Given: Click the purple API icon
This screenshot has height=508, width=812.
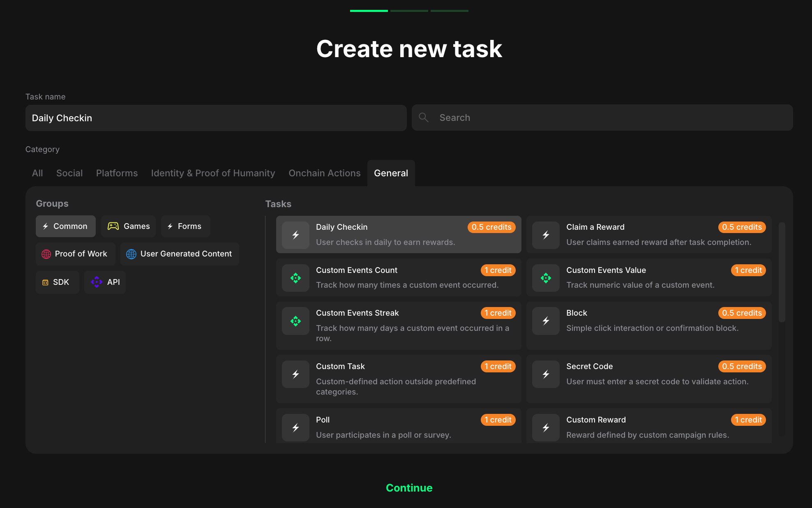Looking at the screenshot, I should 97,282.
